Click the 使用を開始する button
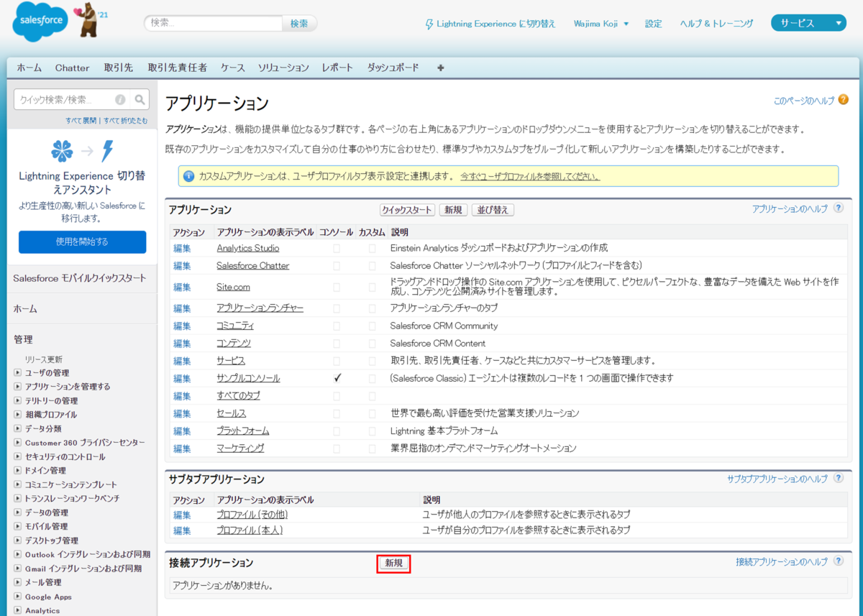This screenshot has width=863, height=616. (x=82, y=242)
